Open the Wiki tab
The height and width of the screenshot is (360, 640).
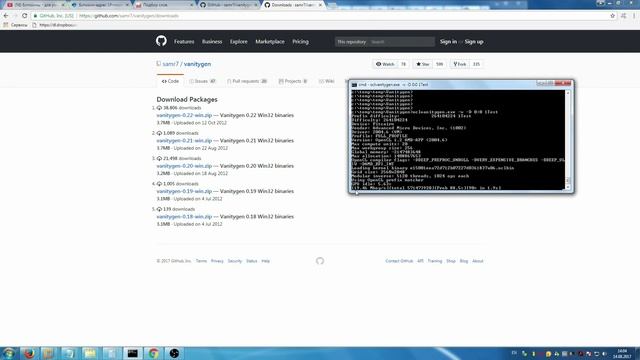point(327,81)
